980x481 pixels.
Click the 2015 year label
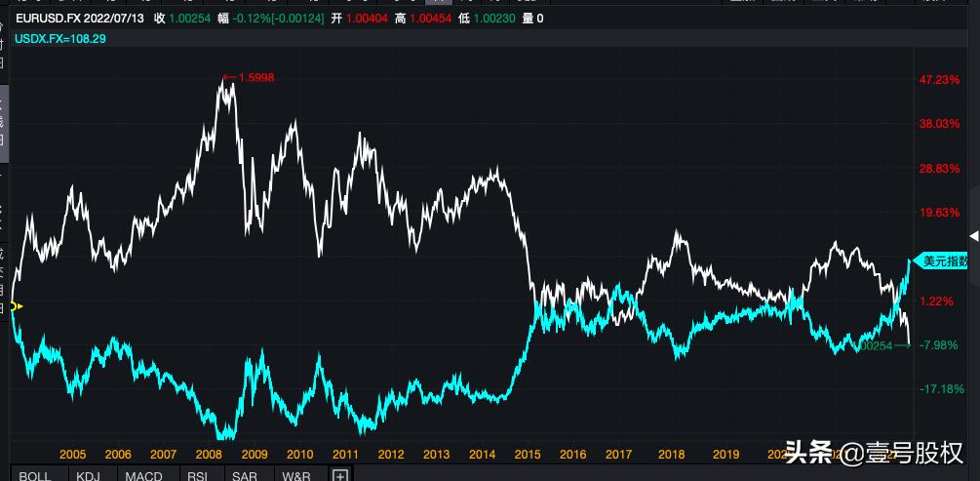(x=529, y=454)
